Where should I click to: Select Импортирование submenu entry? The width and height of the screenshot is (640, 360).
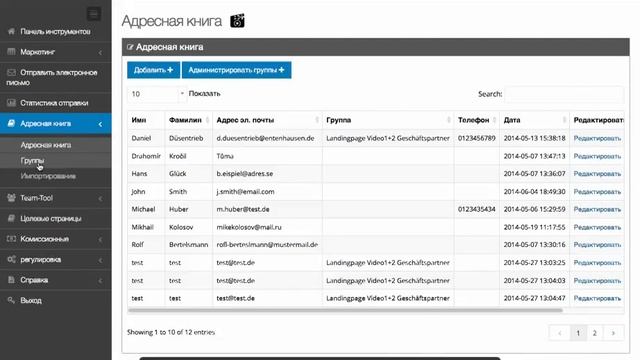[48, 176]
